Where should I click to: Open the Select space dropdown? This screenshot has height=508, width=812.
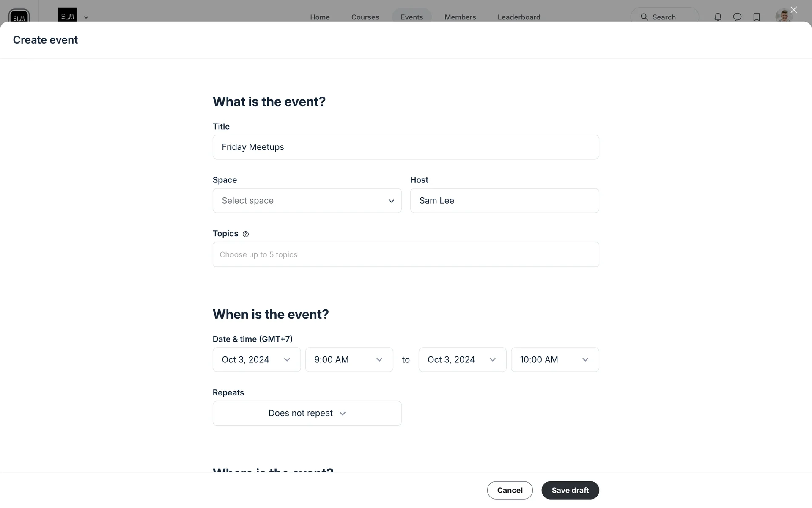(x=307, y=201)
